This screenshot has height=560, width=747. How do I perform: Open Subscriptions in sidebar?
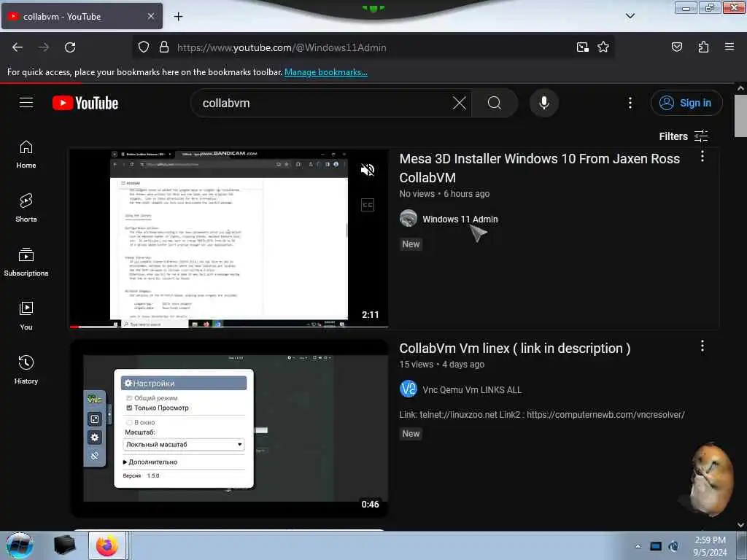pos(26,262)
